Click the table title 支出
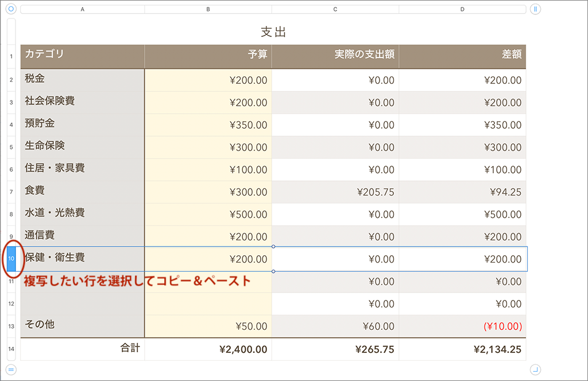The height and width of the screenshot is (381, 588). point(273,32)
